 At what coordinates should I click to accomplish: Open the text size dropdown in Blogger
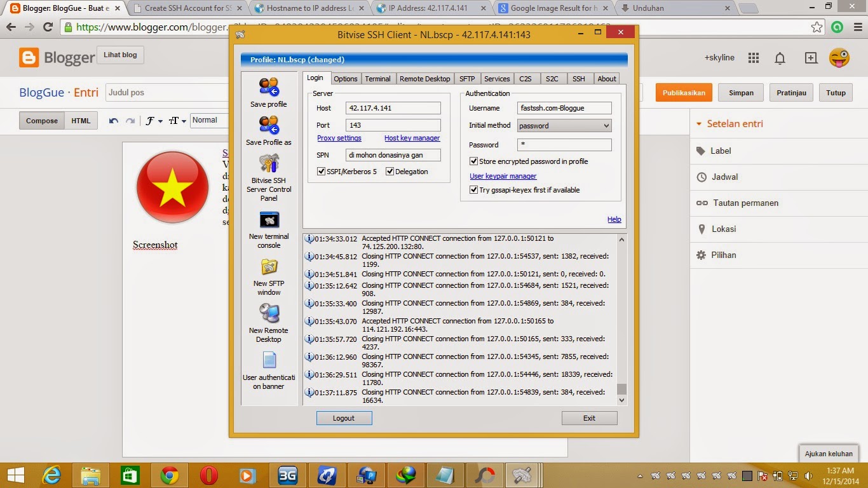click(x=177, y=121)
